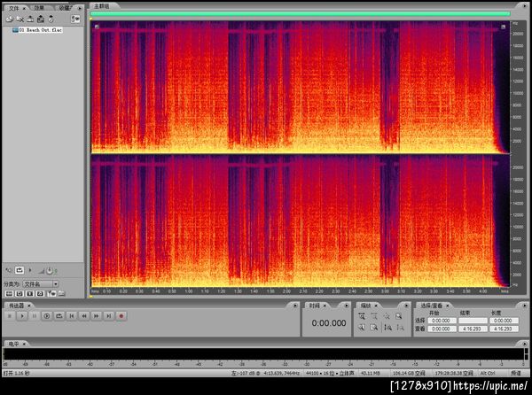The height and width of the screenshot is (395, 532).
Task: Click the Go to End transport button
Action: [x=108, y=316]
